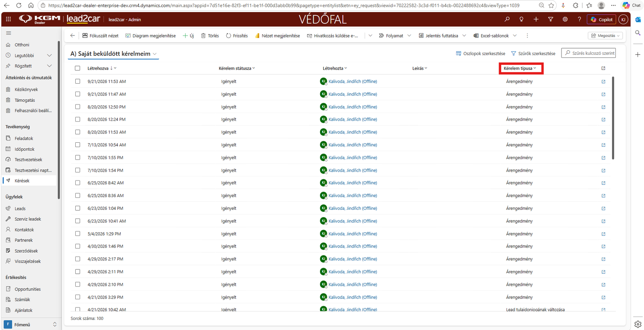Open the Folyamat dropdown chevron

[409, 36]
